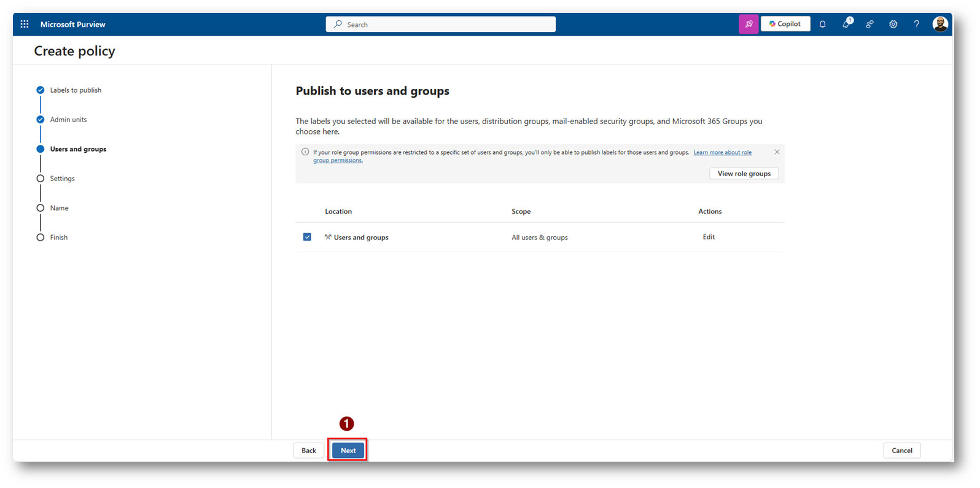Screen dimensions: 980x488
Task: Cancel the policy creation
Action: [x=901, y=451]
